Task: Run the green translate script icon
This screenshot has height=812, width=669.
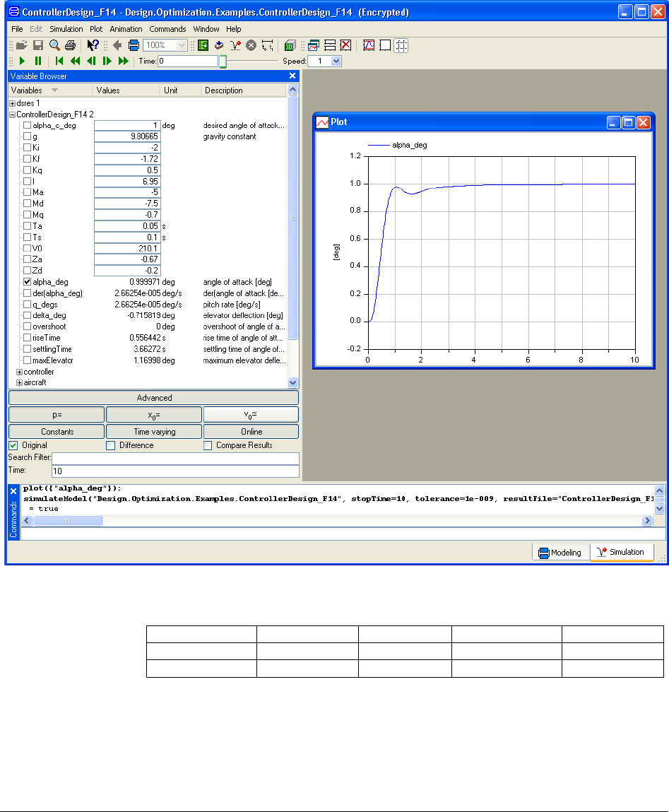Action: (203, 45)
